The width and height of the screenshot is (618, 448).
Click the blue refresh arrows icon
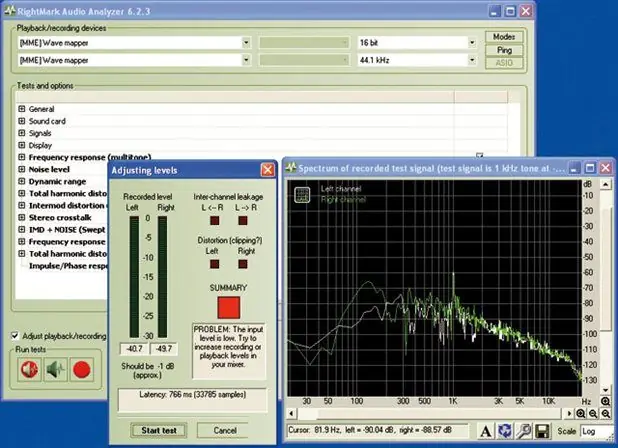tap(504, 431)
